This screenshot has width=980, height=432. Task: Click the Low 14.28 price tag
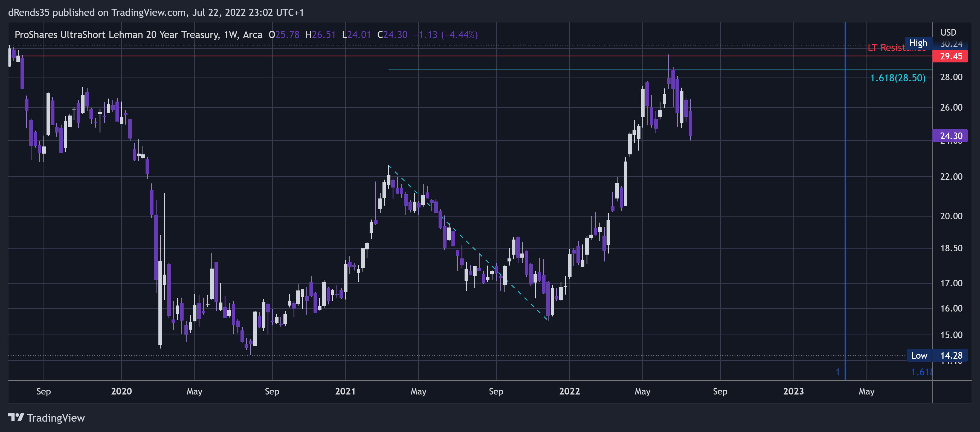(x=937, y=356)
